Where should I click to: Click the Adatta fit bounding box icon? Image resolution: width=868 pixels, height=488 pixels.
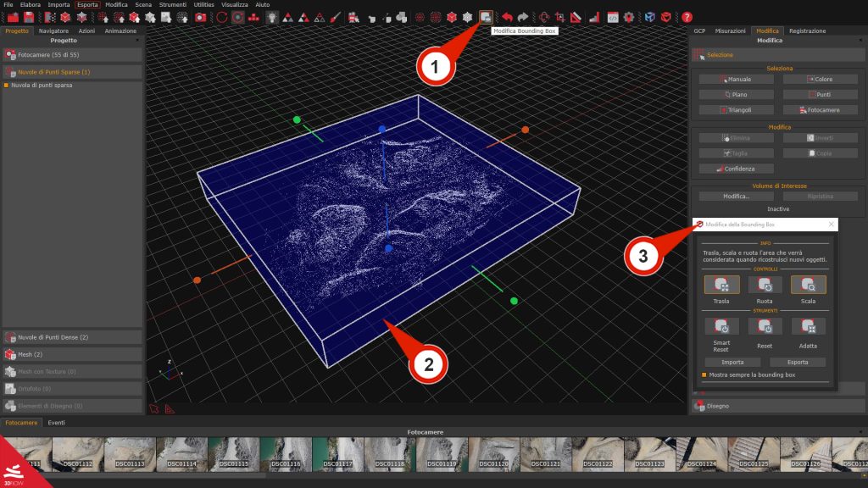pos(808,326)
